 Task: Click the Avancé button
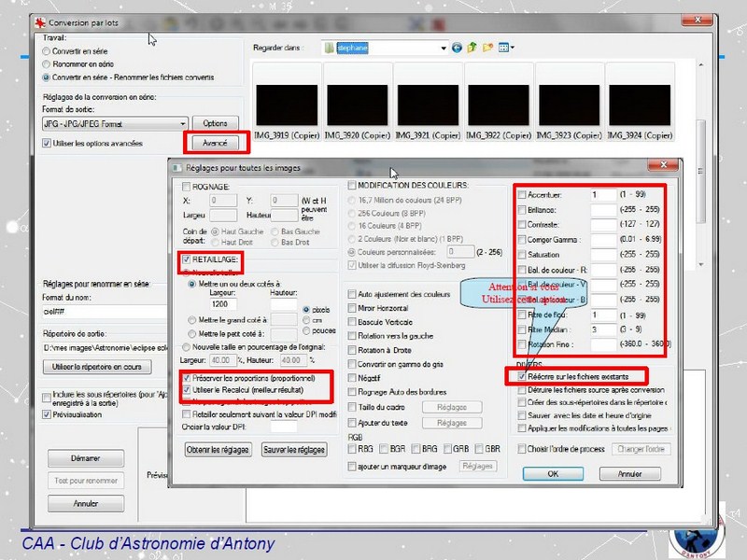coord(216,143)
